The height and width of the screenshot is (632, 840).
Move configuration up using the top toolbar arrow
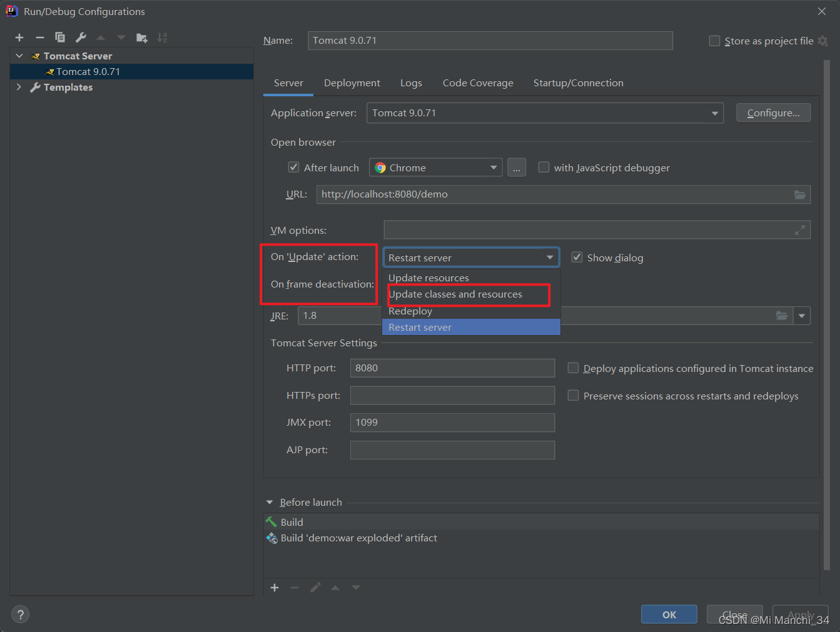(101, 38)
